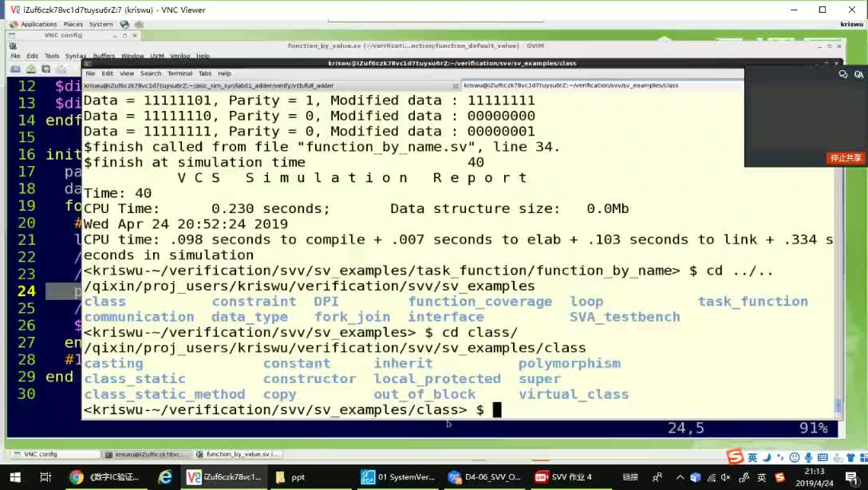Open the Windows Task View icon
This screenshot has width=868, height=490.
[x=46, y=476]
